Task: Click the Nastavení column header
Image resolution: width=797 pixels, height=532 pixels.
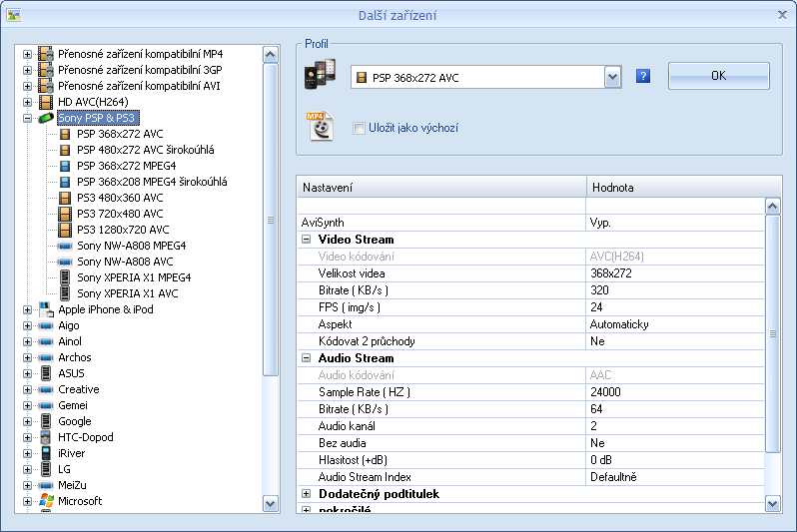Action: coord(441,188)
